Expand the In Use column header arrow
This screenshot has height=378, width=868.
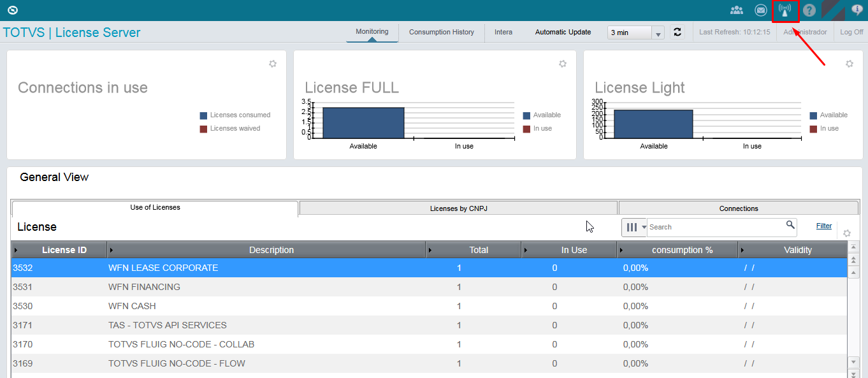click(526, 250)
